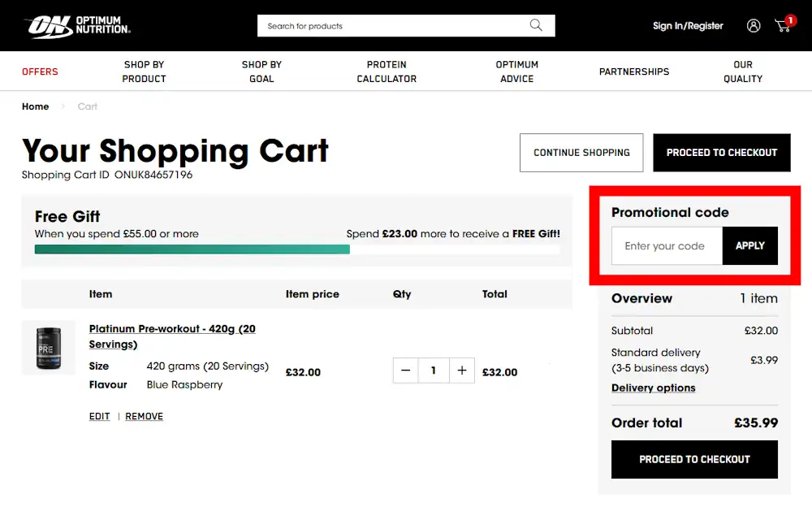The width and height of the screenshot is (812, 507).
Task: Click the Enter your code field
Action: 667,245
